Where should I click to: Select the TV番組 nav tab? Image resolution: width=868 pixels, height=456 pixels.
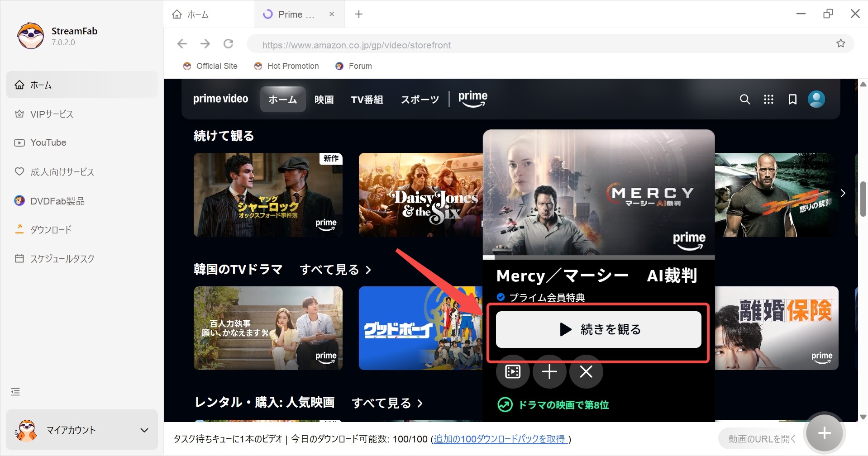point(367,99)
